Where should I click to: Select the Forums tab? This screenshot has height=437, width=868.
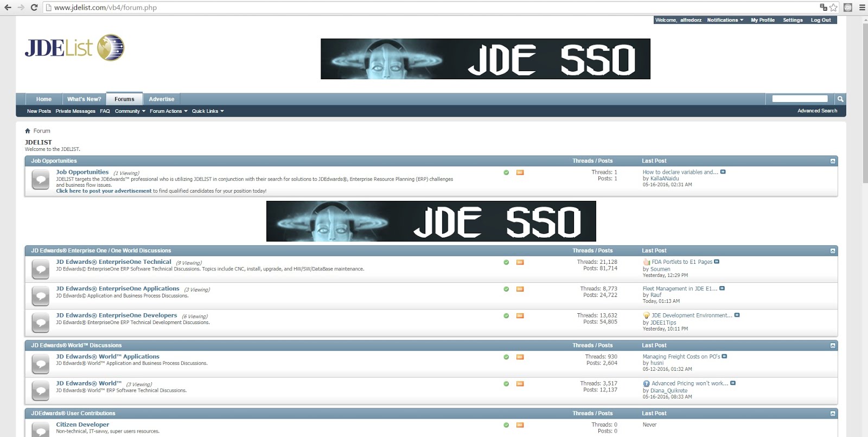point(124,99)
